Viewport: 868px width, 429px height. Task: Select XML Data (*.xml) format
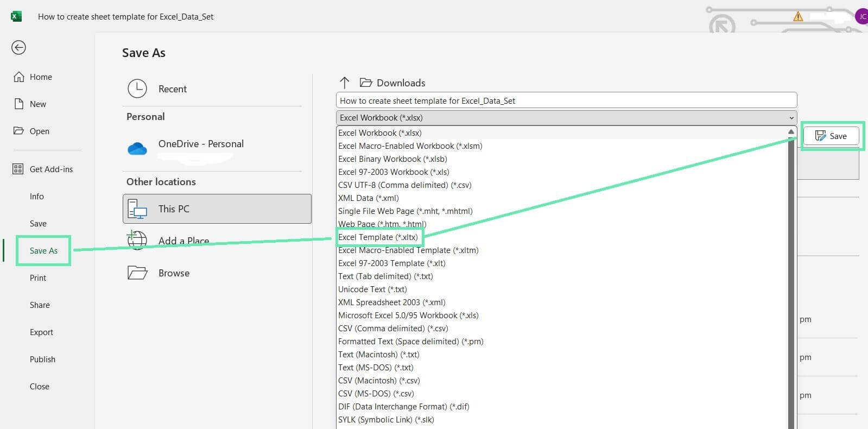coord(369,198)
